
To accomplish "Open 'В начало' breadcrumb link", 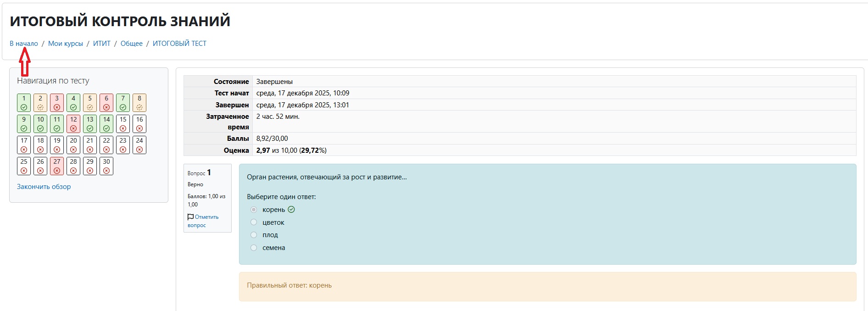I will pyautogui.click(x=24, y=44).
